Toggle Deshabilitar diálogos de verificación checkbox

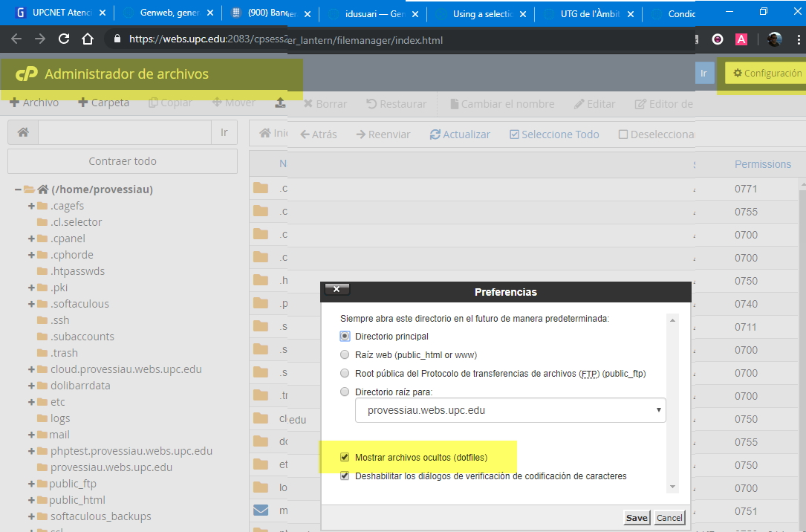345,476
